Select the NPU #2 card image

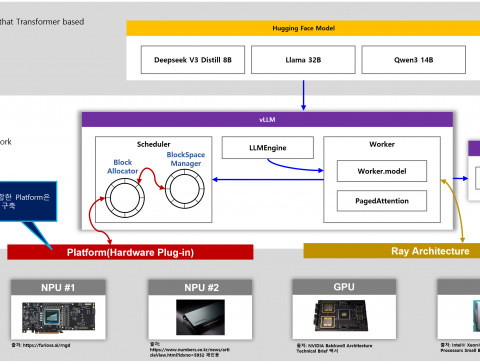point(200,317)
